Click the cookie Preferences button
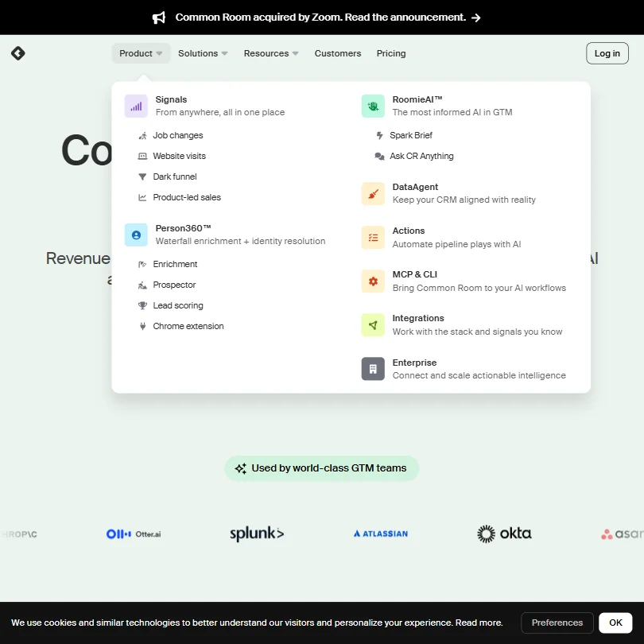 (557, 623)
